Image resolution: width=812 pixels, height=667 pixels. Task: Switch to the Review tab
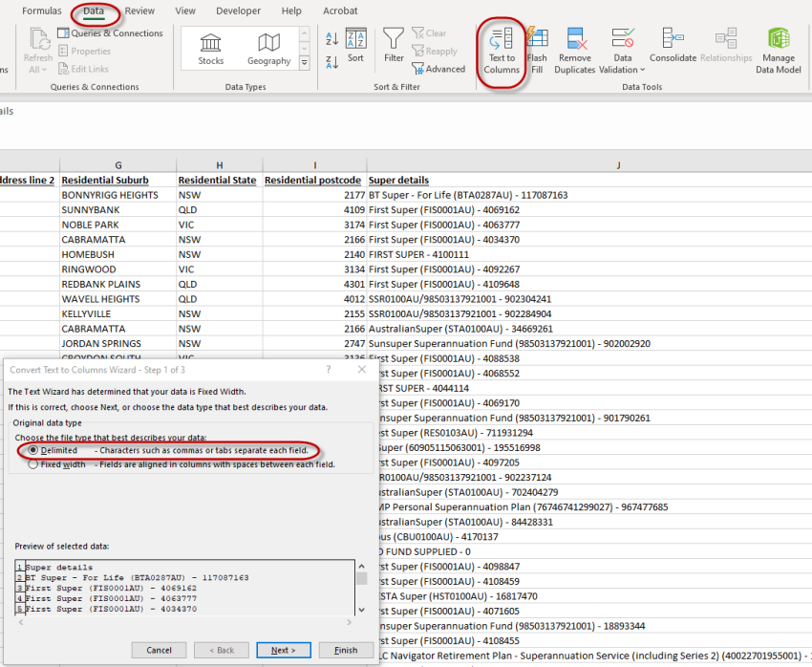tap(139, 11)
